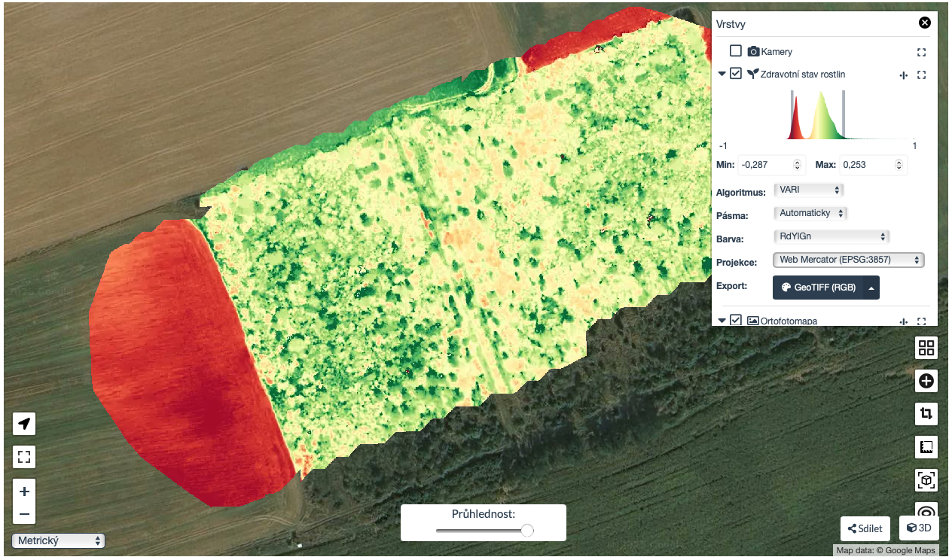Enable the Kamery layer checkbox

[x=736, y=51]
